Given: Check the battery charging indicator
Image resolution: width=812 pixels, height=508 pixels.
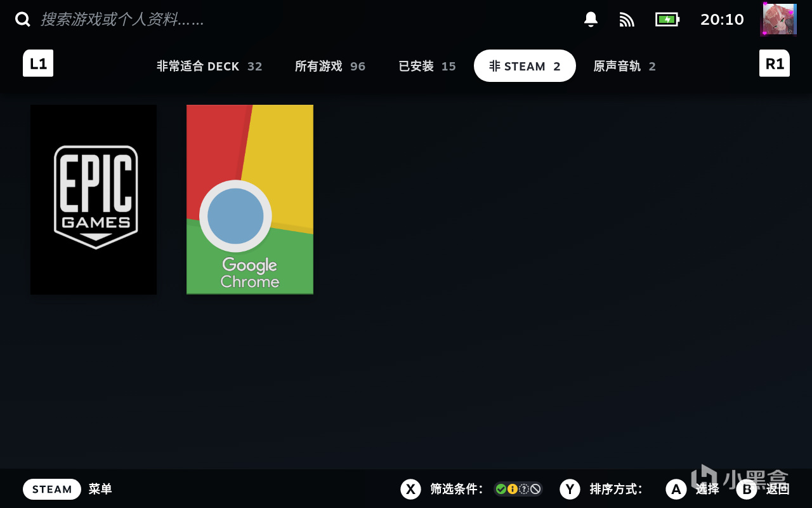Looking at the screenshot, I should click(x=667, y=20).
